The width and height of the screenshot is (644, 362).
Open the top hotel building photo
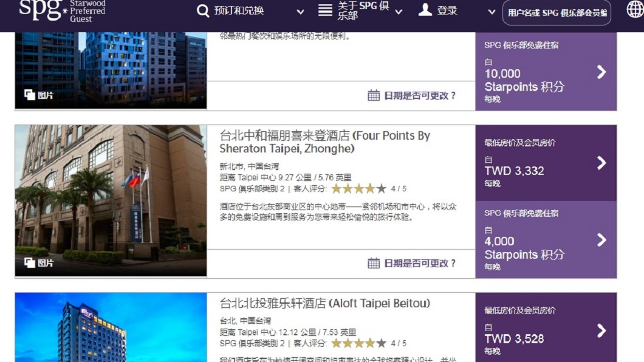pyautogui.click(x=111, y=70)
